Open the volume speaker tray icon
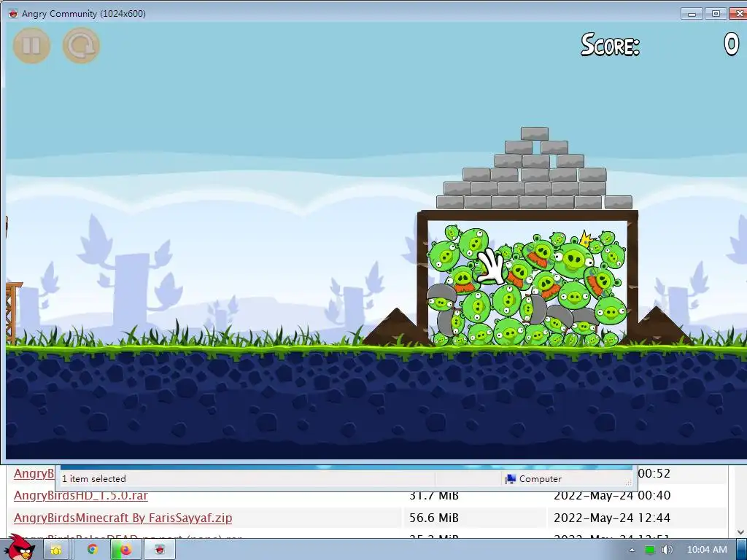Image resolution: width=747 pixels, height=560 pixels. 667,550
